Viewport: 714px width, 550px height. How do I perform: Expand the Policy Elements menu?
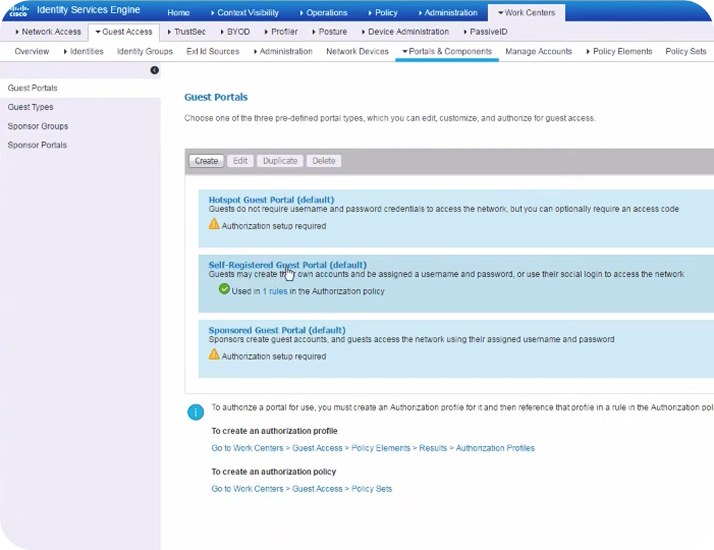[619, 51]
